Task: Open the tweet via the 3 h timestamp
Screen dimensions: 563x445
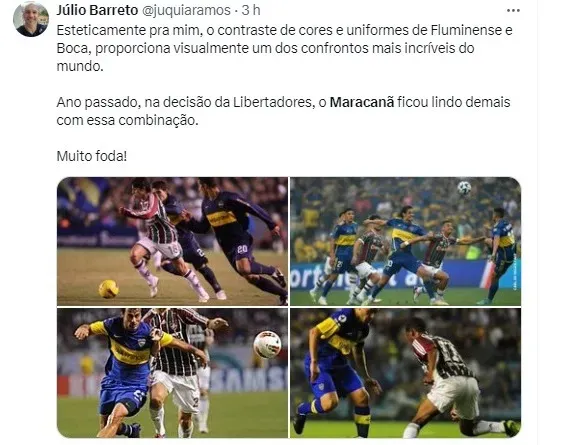Action: click(251, 10)
